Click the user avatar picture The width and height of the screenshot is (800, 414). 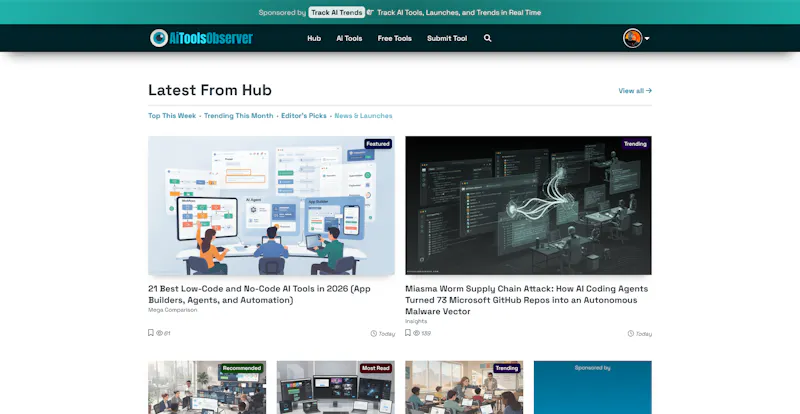(632, 38)
